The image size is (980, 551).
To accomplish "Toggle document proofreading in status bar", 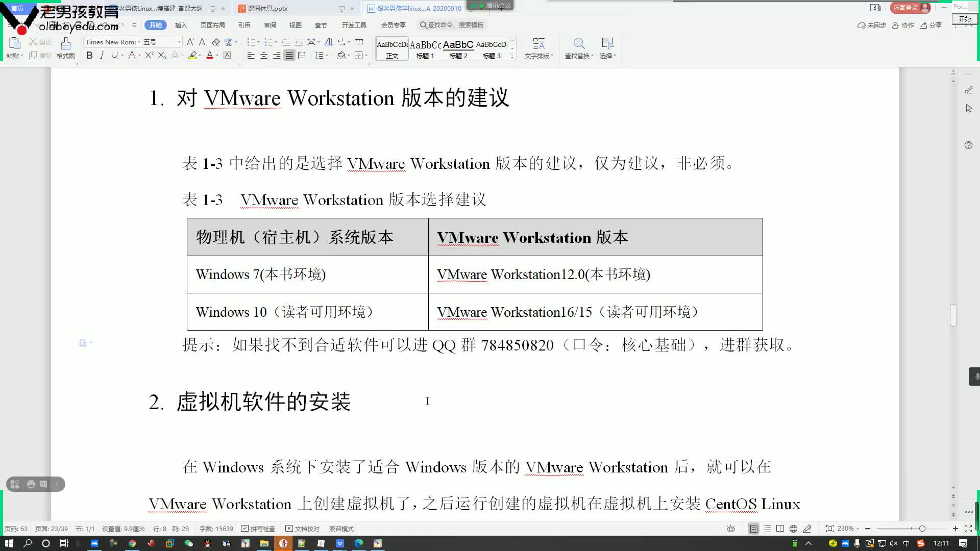I will (302, 529).
